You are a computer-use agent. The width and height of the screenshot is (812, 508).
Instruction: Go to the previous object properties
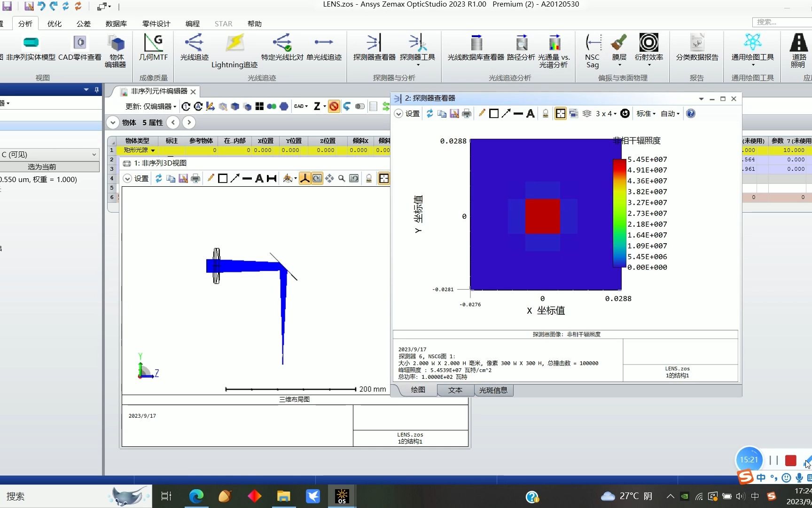pyautogui.click(x=173, y=122)
